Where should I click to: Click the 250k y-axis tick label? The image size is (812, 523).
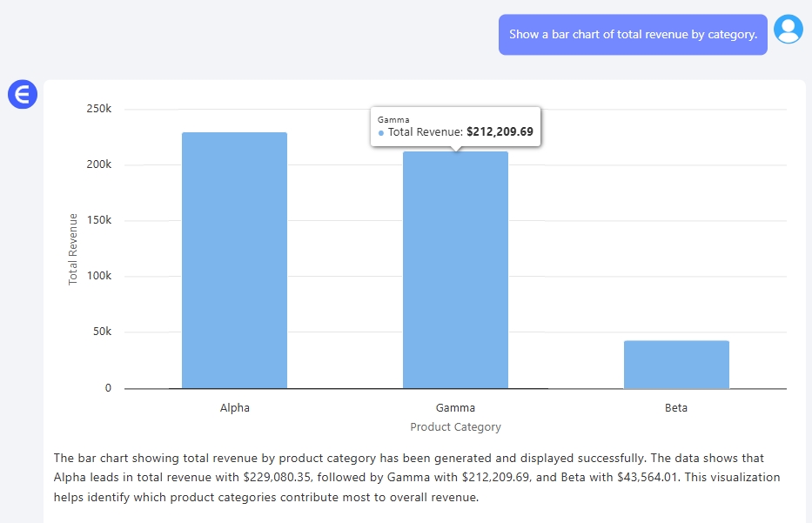tap(97, 110)
